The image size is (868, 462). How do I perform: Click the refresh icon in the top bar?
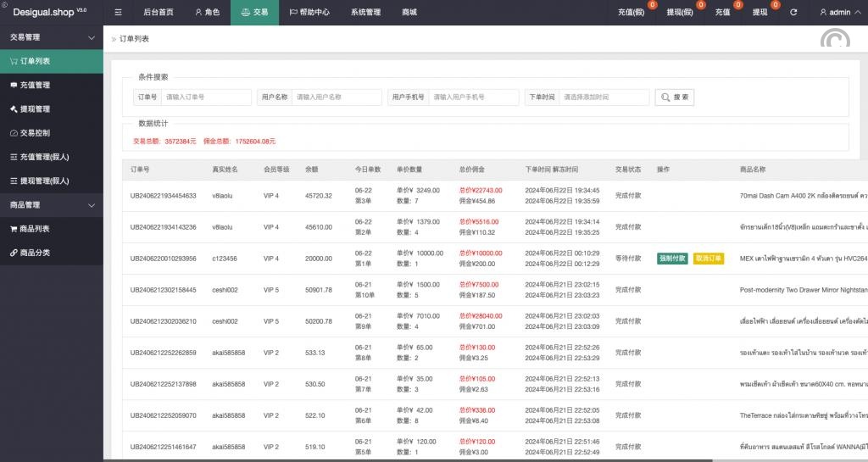pyautogui.click(x=793, y=13)
